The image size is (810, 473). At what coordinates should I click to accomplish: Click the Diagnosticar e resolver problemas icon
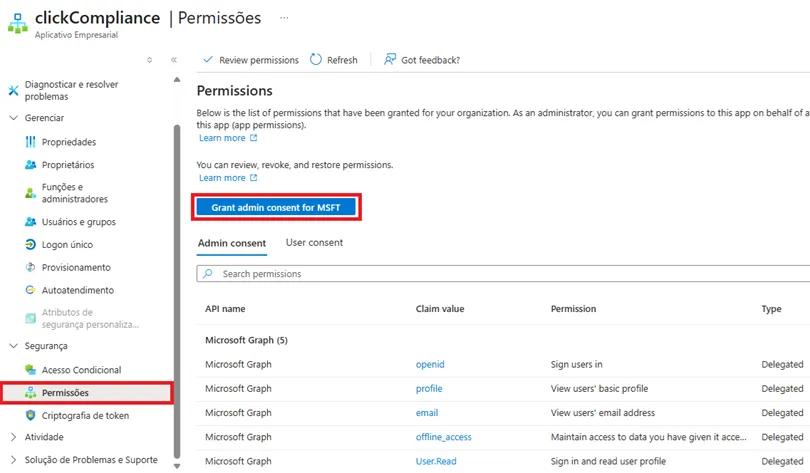(13, 91)
